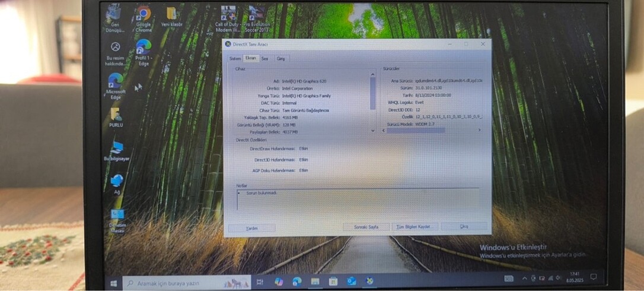Select the Profil 1 - Edge shortcut
Image resolution: width=644 pixels, height=291 pixels.
[144, 53]
